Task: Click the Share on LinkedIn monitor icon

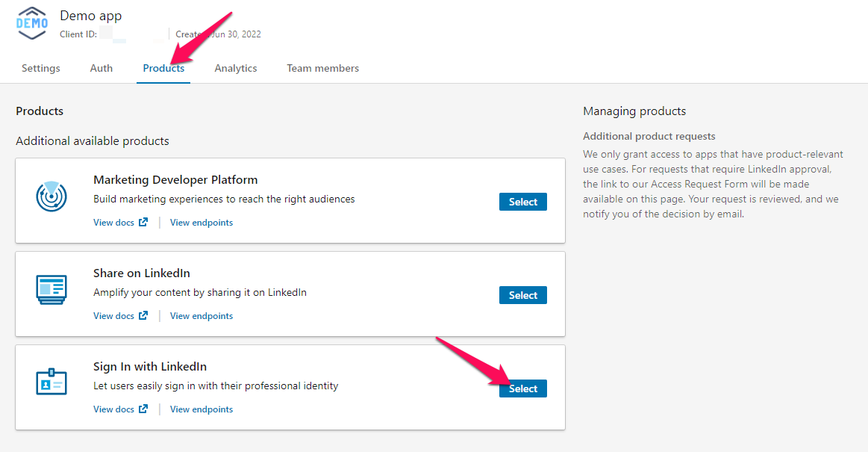Action: [51, 289]
